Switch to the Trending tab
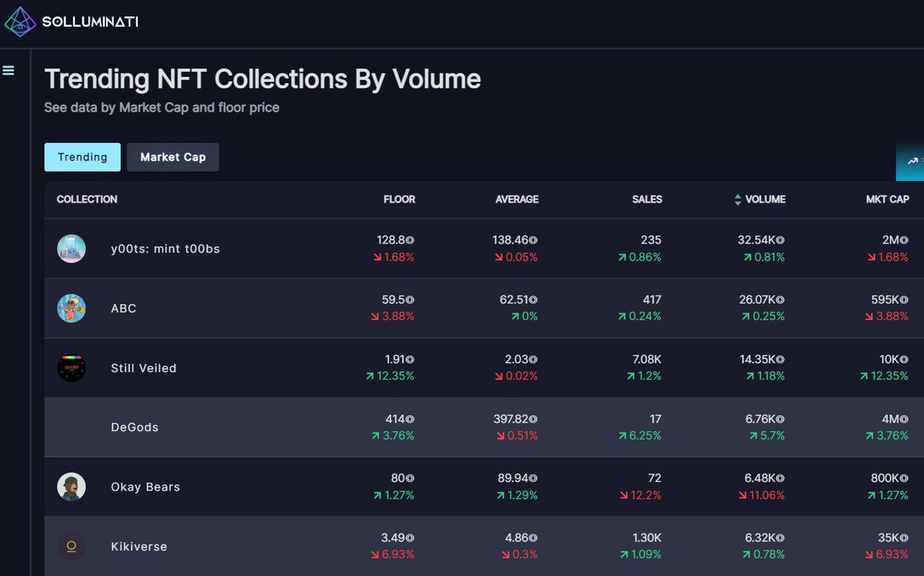Image resolution: width=924 pixels, height=576 pixels. pyautogui.click(x=82, y=157)
